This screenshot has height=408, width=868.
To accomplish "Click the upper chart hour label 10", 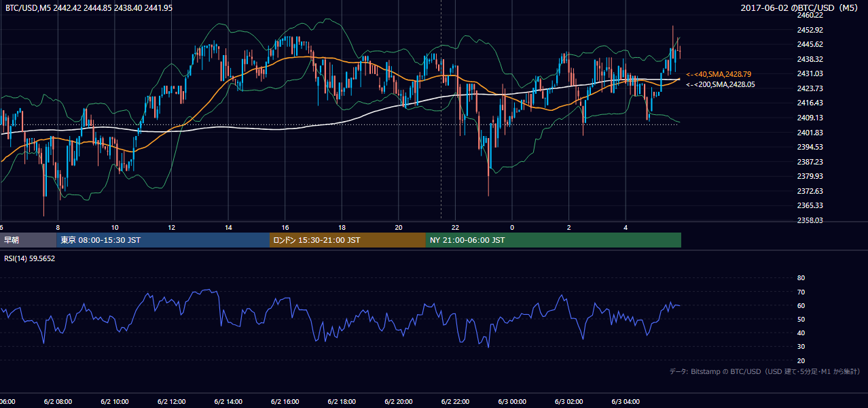I will point(115,227).
